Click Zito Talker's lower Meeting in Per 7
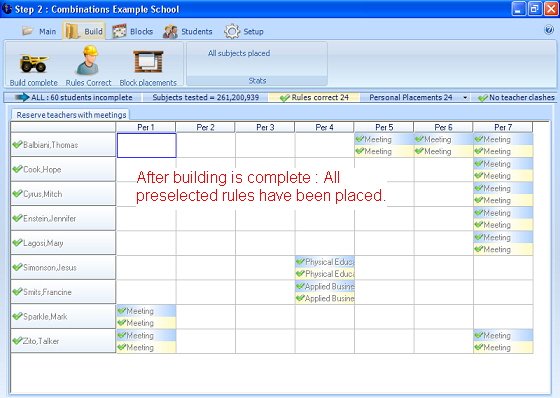 point(503,347)
